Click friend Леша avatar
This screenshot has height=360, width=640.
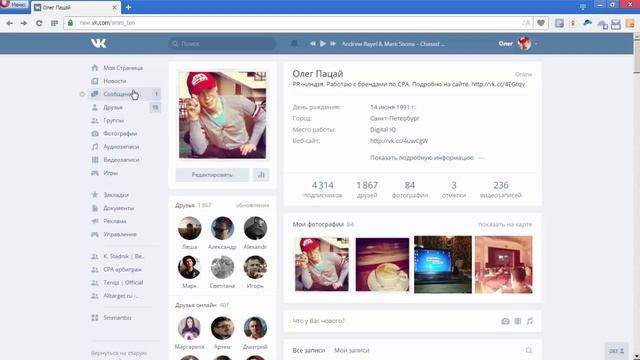tap(189, 228)
